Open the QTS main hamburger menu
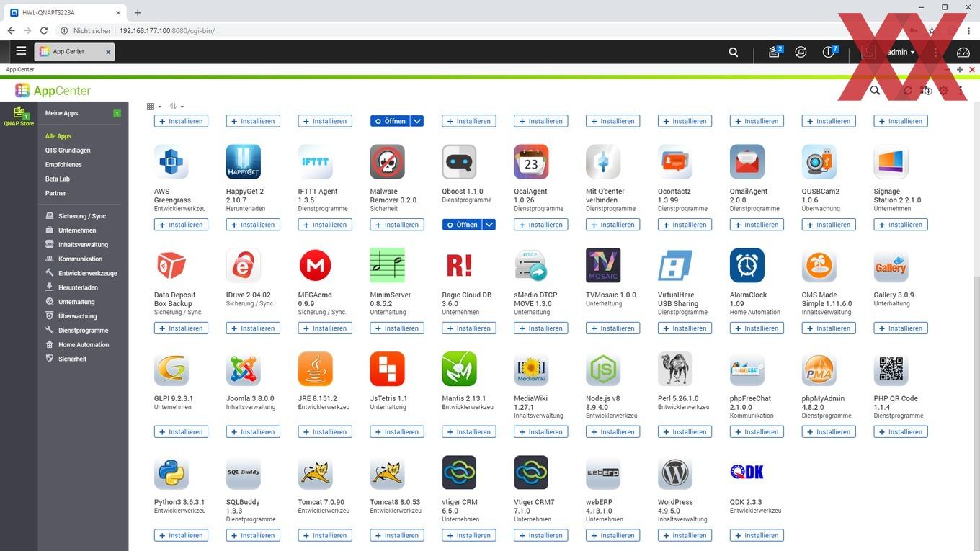The width and height of the screenshot is (980, 551). point(21,51)
